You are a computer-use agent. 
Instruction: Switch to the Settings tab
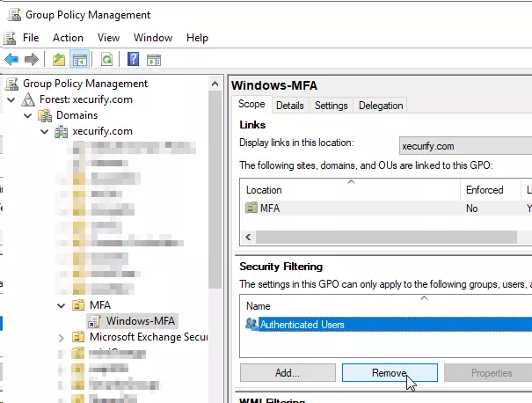tap(332, 106)
